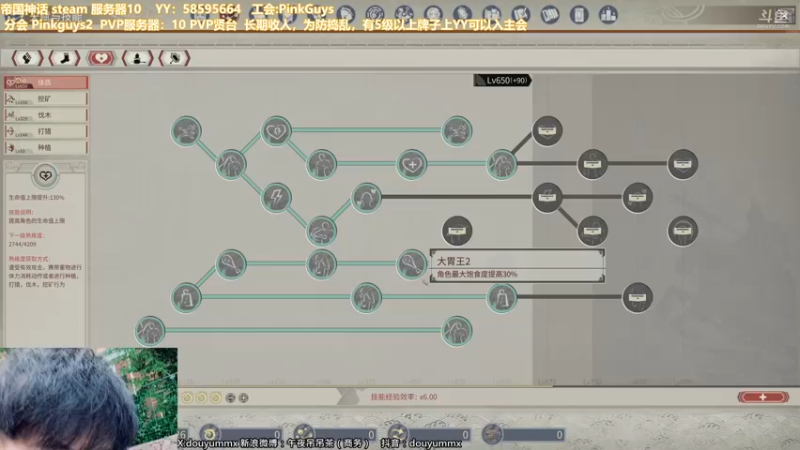This screenshot has height=450, width=800.
Task: Select the body node just below the top-left node
Action: tap(231, 164)
